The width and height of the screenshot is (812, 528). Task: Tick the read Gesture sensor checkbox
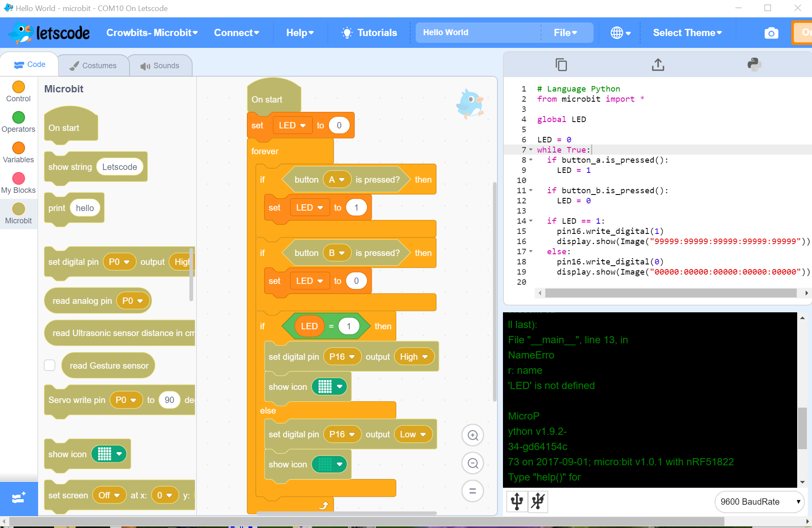click(50, 365)
